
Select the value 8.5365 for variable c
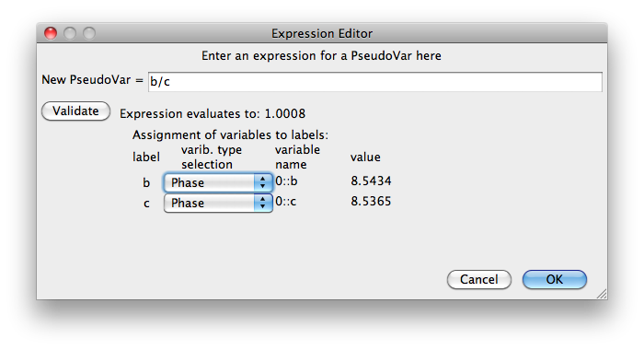tap(371, 201)
